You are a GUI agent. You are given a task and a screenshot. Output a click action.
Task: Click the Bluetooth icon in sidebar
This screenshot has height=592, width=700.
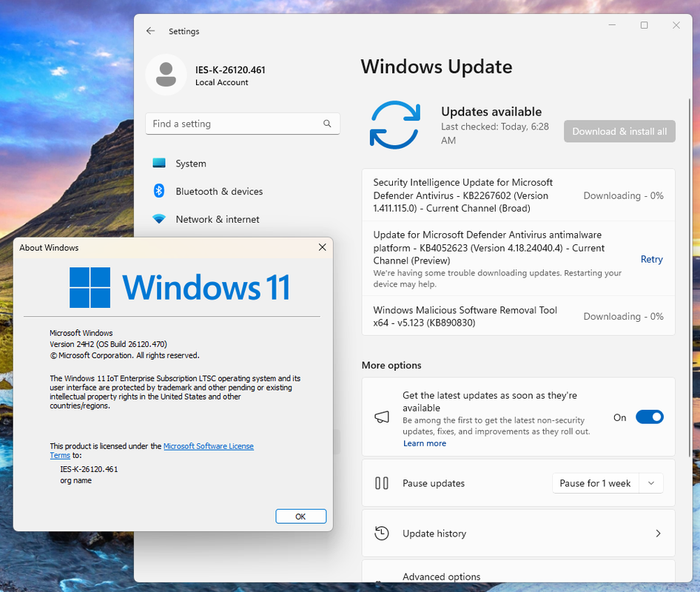159,191
